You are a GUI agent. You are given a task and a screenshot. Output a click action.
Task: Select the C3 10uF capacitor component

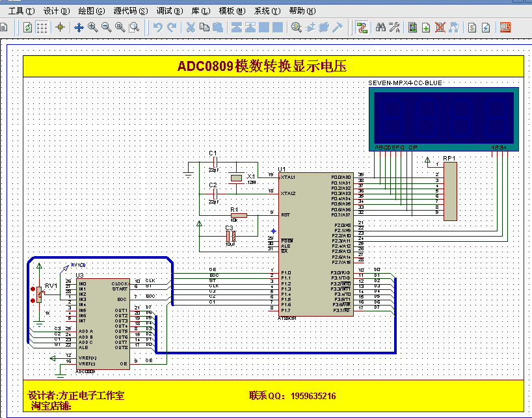pyautogui.click(x=231, y=236)
